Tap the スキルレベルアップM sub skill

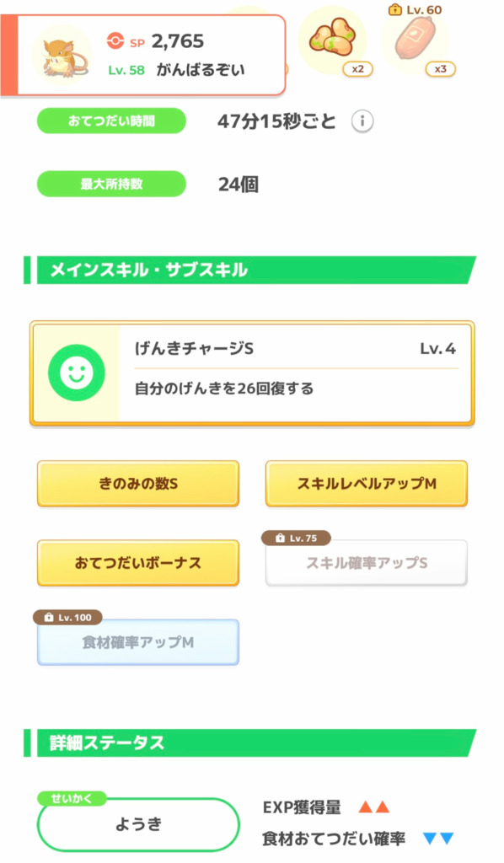pyautogui.click(x=367, y=483)
